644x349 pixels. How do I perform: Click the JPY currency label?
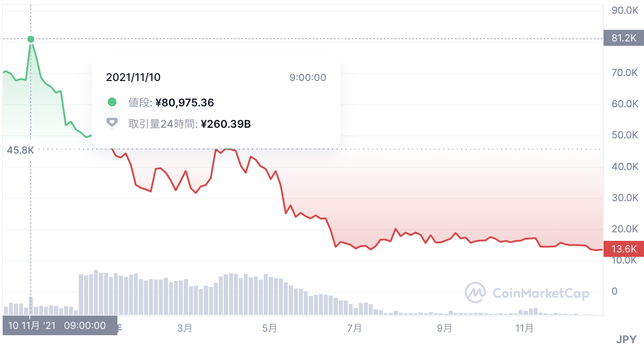(627, 340)
